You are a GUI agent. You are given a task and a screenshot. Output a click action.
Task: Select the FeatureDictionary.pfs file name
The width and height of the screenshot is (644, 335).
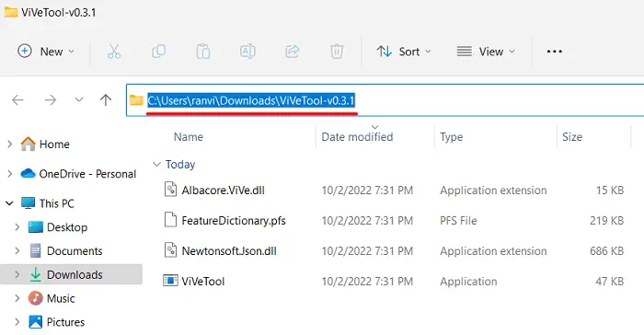(234, 221)
